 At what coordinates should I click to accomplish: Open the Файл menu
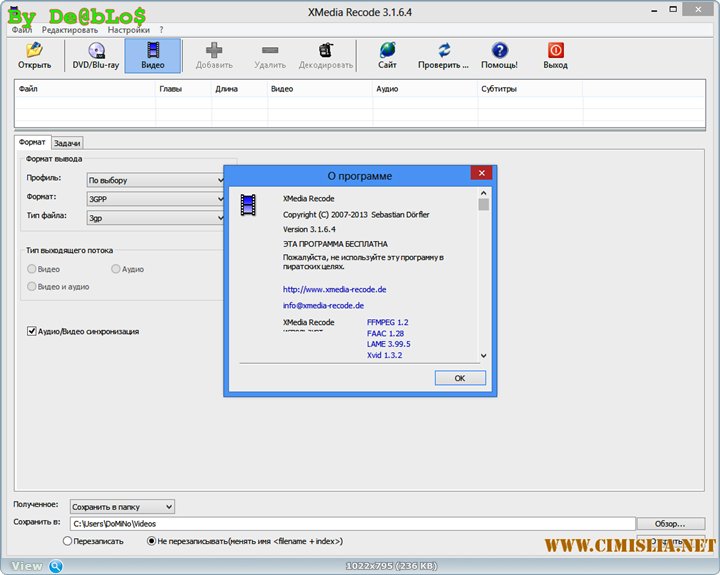point(22,30)
